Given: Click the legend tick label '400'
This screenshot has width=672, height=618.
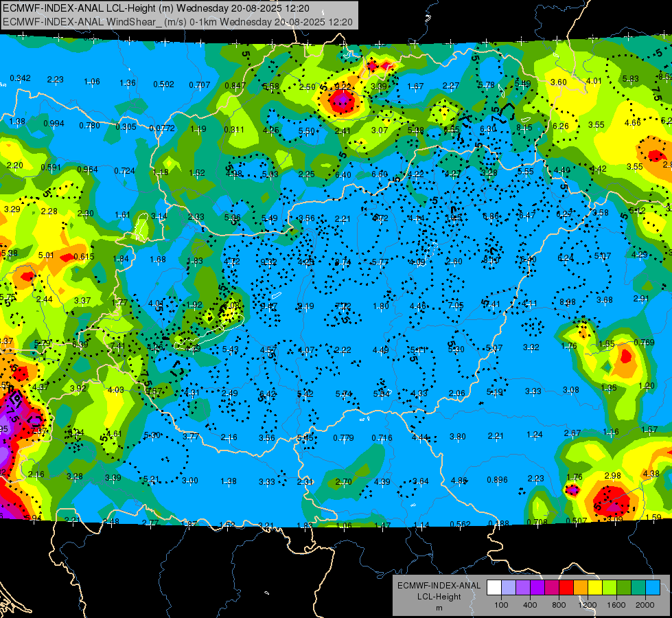Looking at the screenshot, I should [530, 605].
